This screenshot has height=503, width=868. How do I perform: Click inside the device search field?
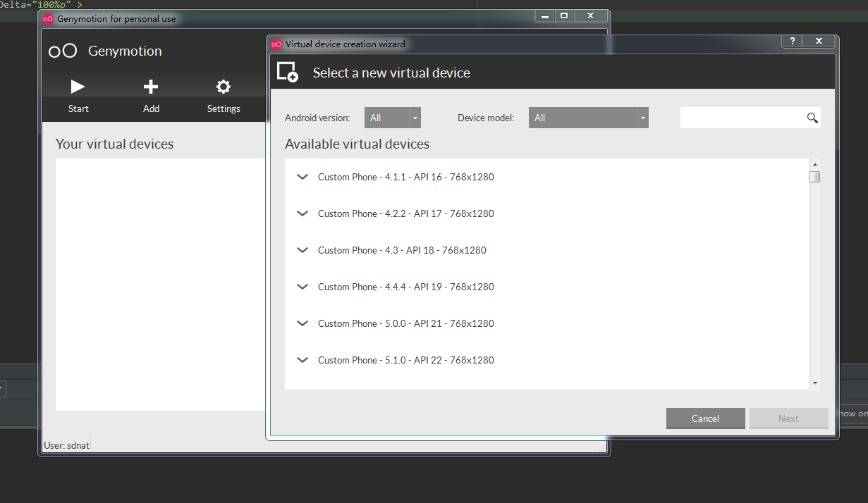[740, 118]
